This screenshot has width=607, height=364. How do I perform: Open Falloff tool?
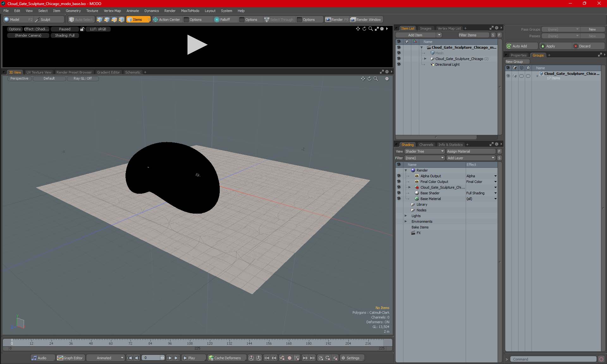[222, 20]
